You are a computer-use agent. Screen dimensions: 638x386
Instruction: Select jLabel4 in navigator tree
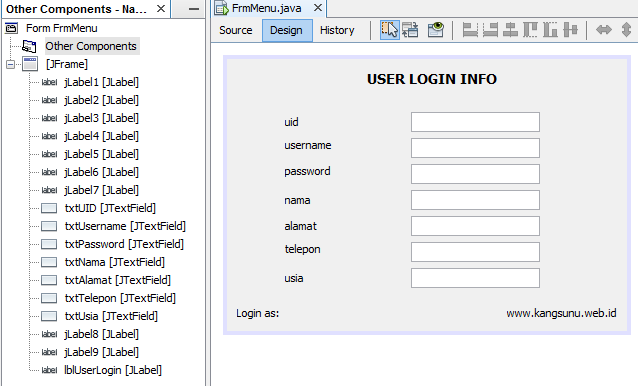[101, 136]
